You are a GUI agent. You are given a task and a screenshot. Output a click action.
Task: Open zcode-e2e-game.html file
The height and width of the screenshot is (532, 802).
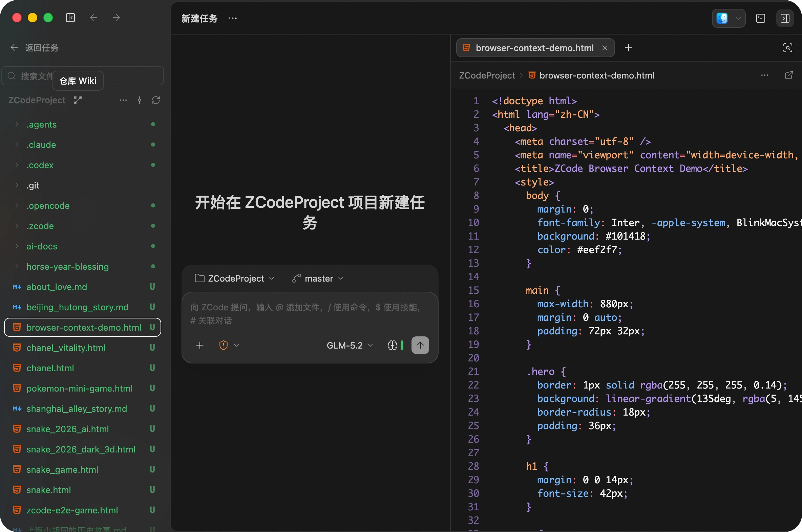click(x=83, y=511)
